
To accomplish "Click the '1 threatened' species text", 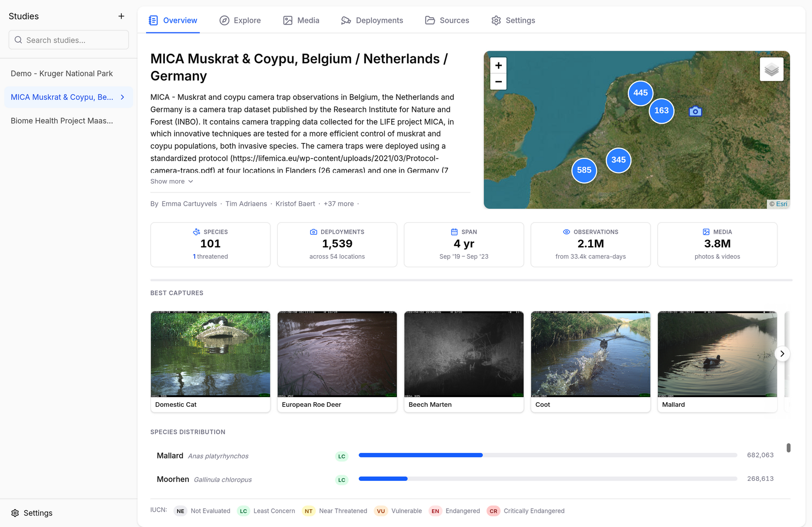I will click(x=210, y=257).
